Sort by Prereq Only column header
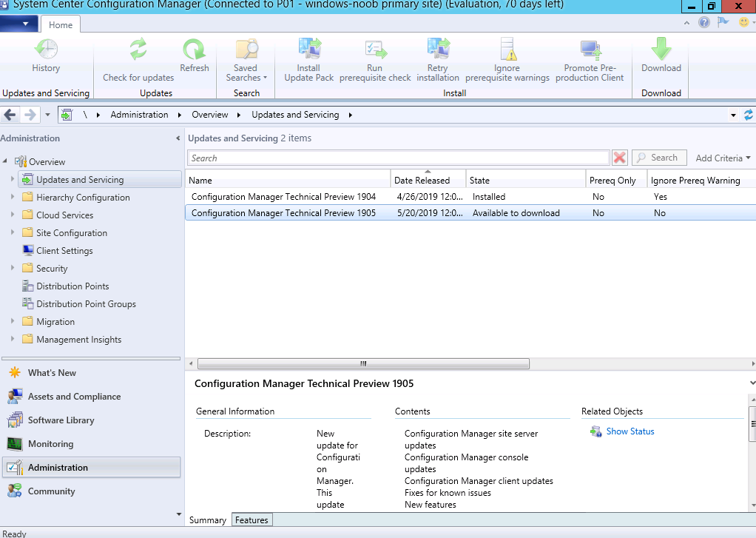The height and width of the screenshot is (538, 756). (x=617, y=180)
